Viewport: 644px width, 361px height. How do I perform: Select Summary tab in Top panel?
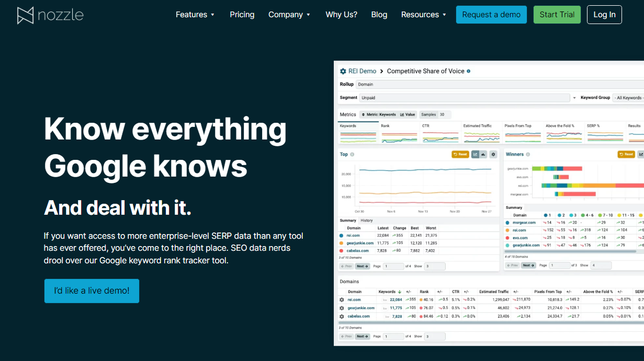(348, 220)
